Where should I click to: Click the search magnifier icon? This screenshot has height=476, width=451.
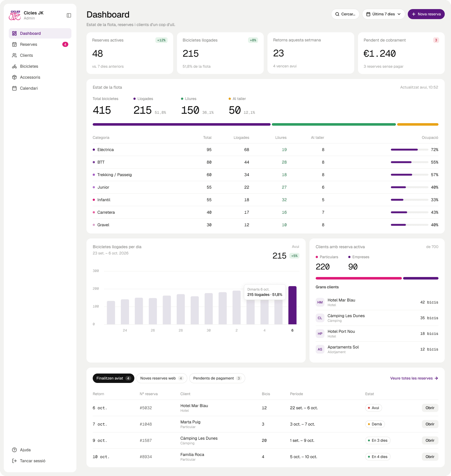pos(337,14)
